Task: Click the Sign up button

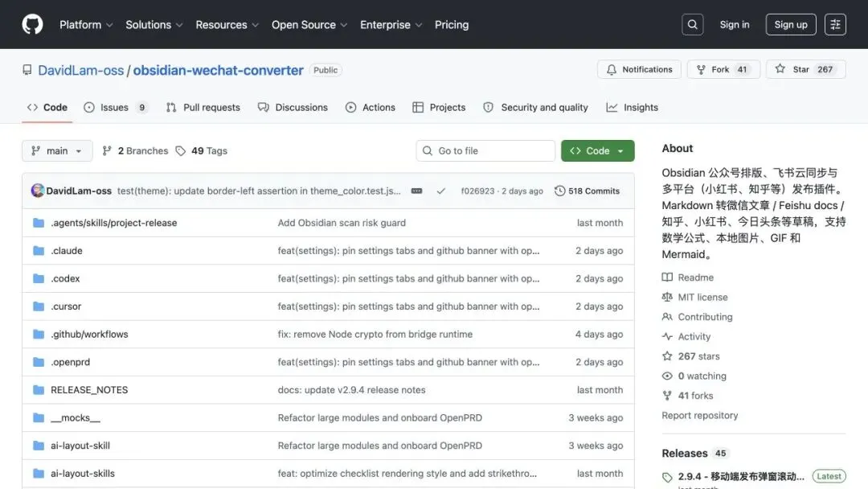Action: point(791,24)
